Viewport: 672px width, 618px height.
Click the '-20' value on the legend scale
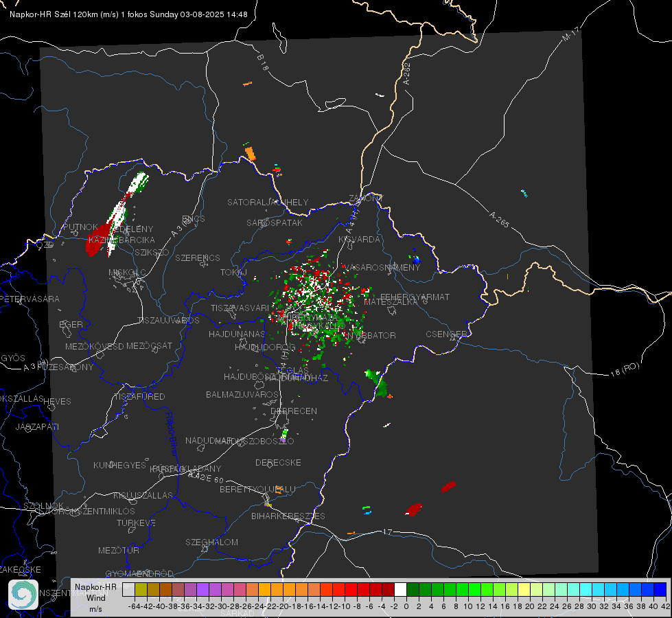[283, 606]
